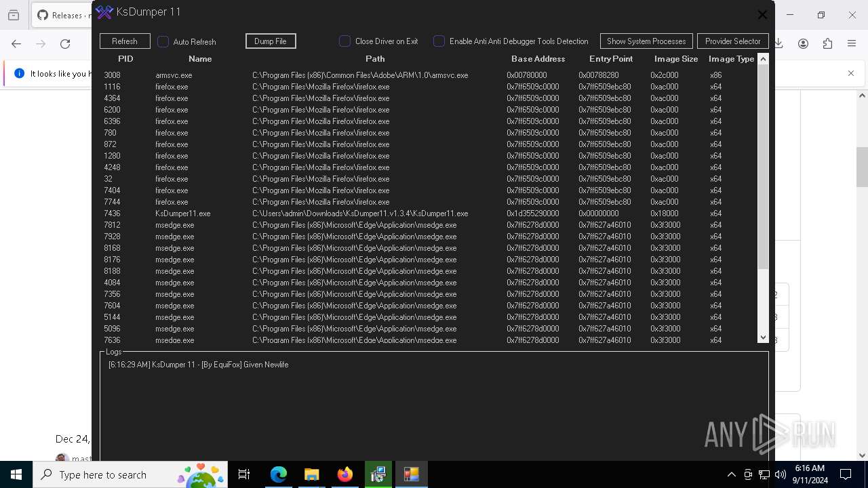Select firefox.exe with PID 1280

click(x=427, y=156)
